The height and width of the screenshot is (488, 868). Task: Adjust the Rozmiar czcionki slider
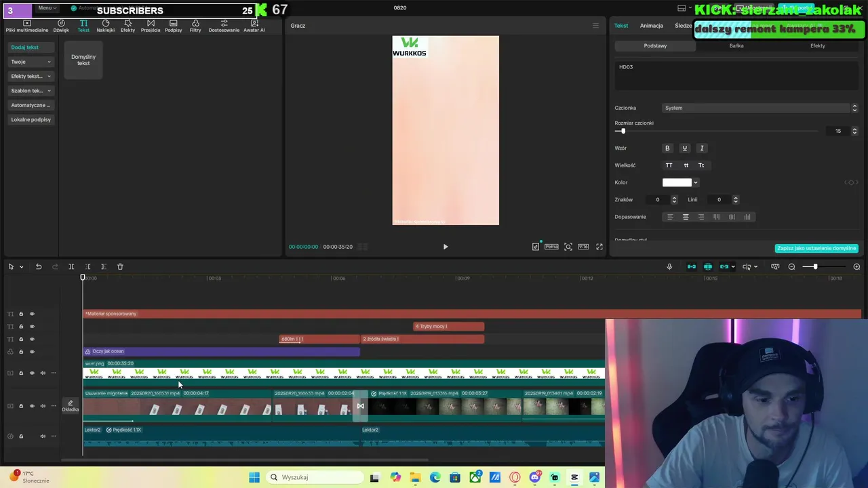(716, 131)
